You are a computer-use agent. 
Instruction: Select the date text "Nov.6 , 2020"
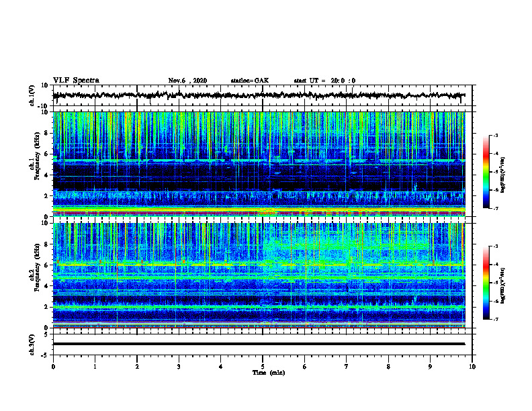[187, 81]
